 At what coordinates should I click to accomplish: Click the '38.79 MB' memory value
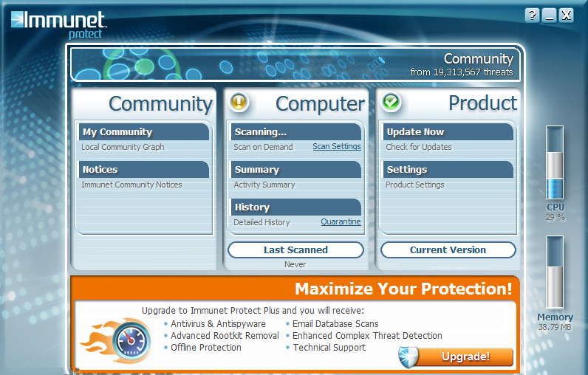(555, 327)
